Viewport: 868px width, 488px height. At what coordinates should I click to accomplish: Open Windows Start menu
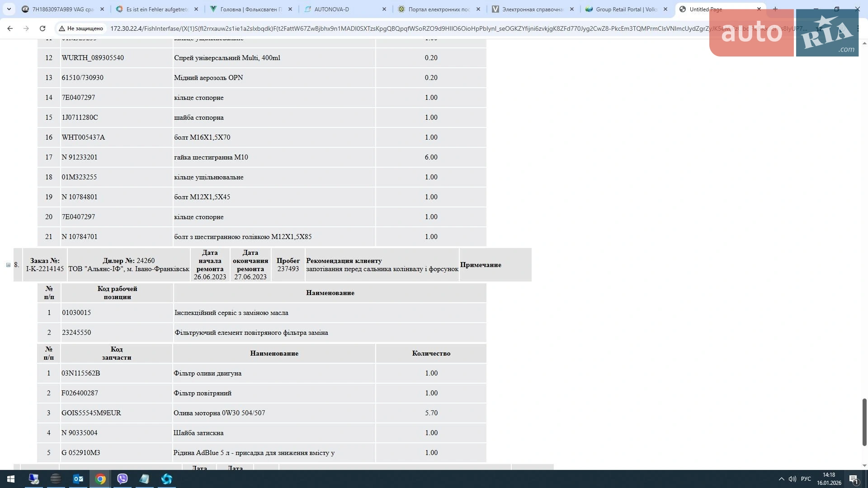11,479
